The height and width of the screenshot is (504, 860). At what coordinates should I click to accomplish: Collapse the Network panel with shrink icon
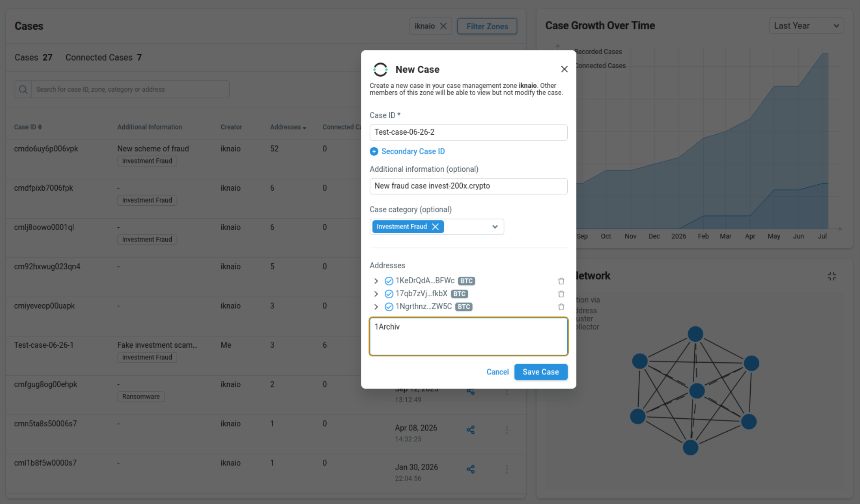point(832,276)
